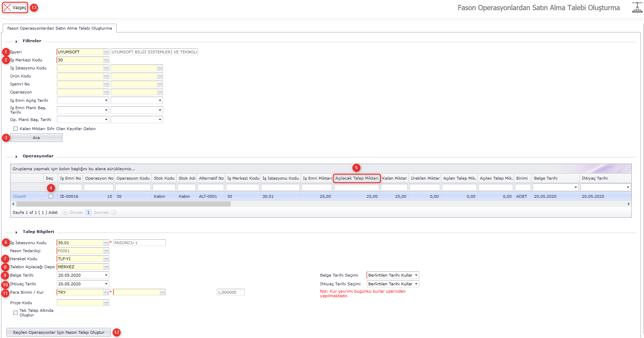644x338 pixels.
Task: Click Talebin Açılacağı Depo lookup button
Action: [106, 267]
